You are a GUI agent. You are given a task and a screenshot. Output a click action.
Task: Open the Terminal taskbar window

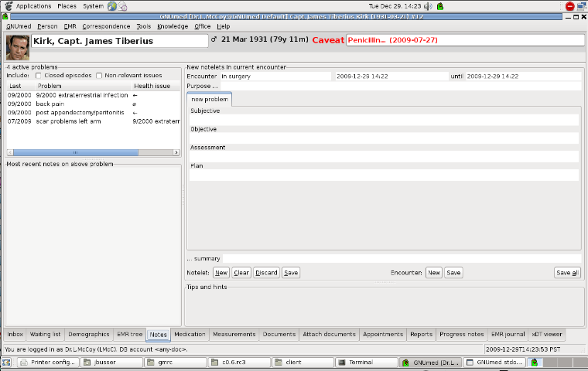tap(367, 362)
